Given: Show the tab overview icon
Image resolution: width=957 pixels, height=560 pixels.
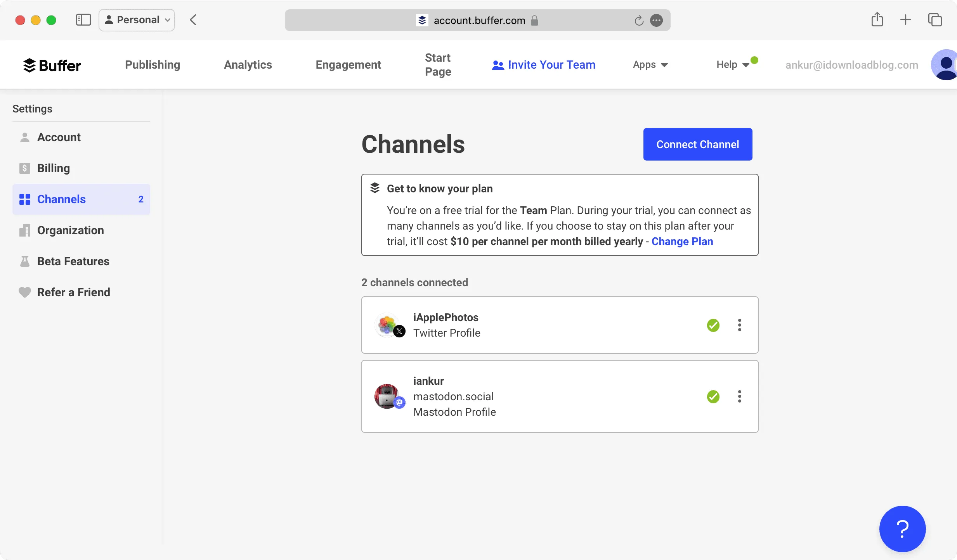Looking at the screenshot, I should click(935, 20).
